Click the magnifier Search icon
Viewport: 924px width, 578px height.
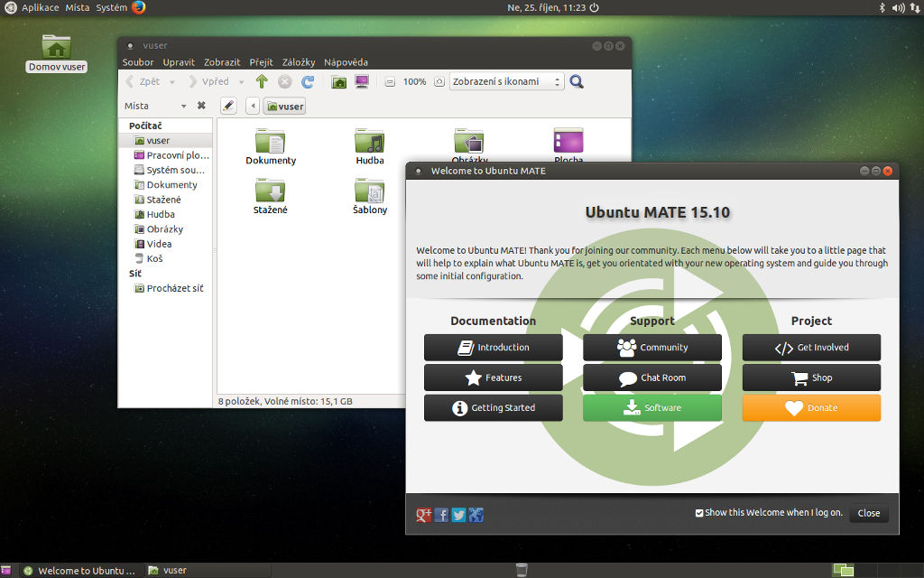577,81
